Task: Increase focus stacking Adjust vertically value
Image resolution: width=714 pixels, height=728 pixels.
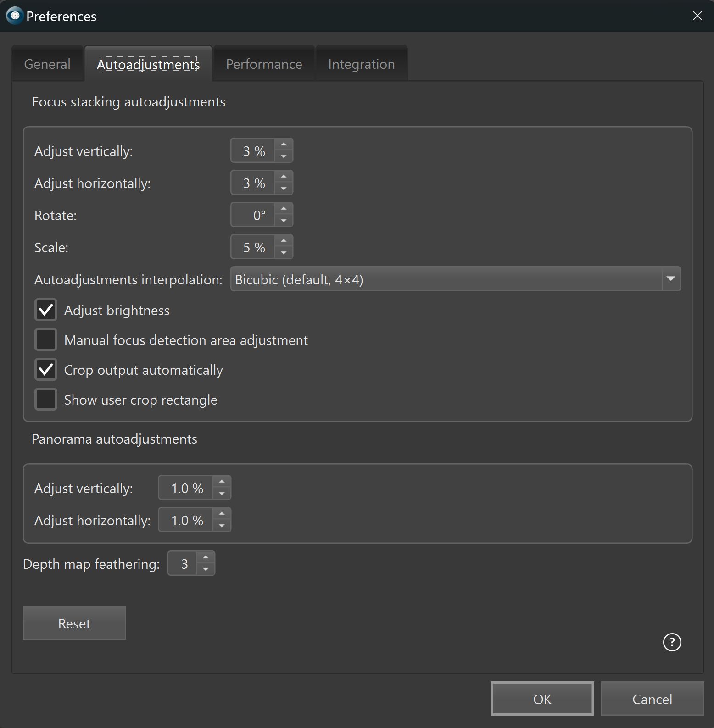Action: pyautogui.click(x=284, y=144)
